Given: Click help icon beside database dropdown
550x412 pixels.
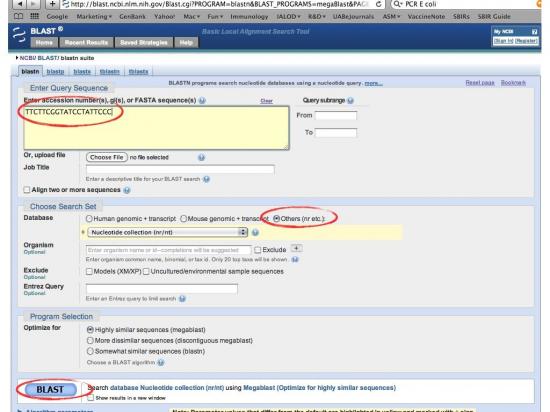Looking at the screenshot, I should click(255, 232).
